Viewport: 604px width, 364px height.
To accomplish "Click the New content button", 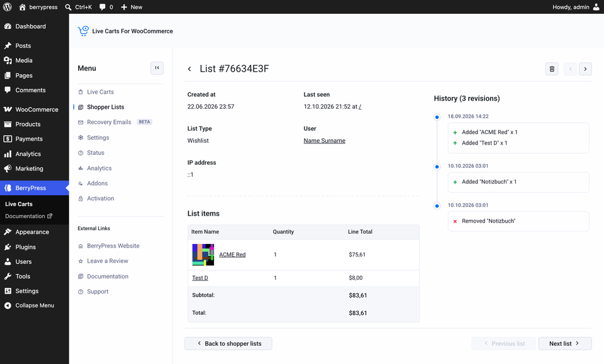I will [x=131, y=7].
